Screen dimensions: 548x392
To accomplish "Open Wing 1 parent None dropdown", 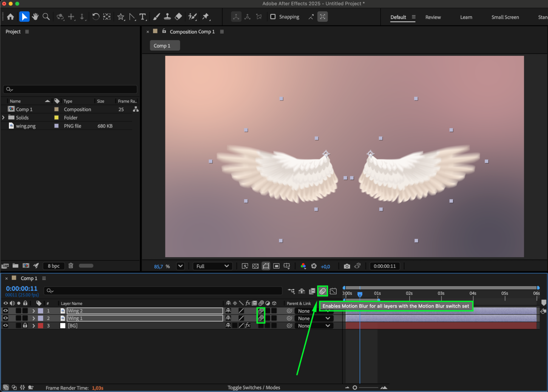I will (x=314, y=318).
